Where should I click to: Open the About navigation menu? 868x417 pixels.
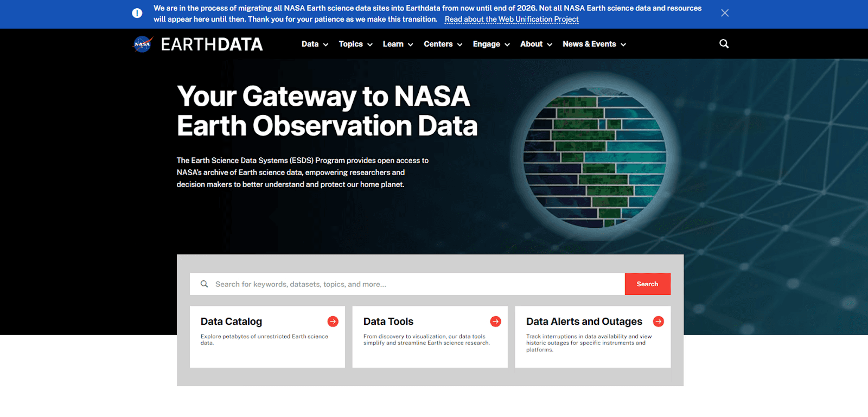pos(532,44)
